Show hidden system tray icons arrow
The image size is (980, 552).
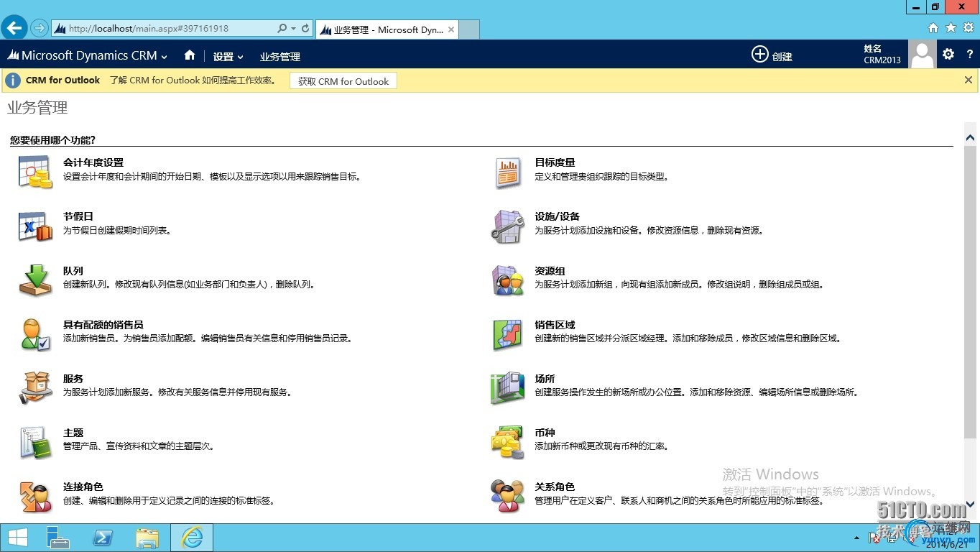click(856, 538)
